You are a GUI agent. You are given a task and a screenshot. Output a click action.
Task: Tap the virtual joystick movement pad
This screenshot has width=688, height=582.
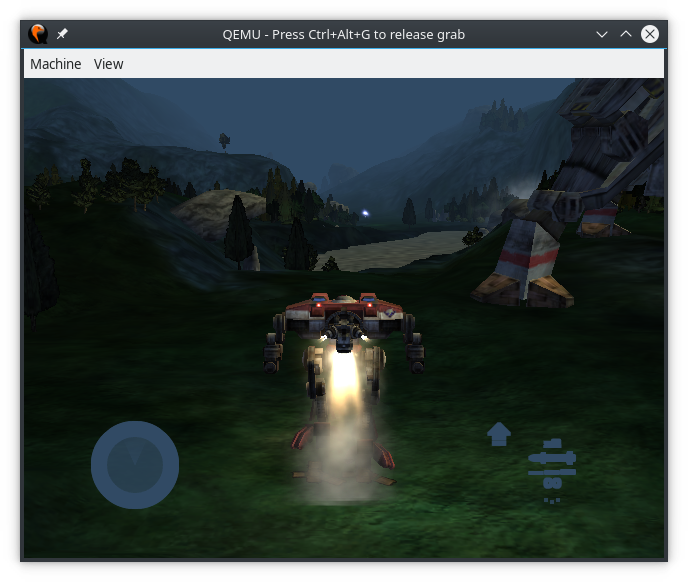[135, 465]
